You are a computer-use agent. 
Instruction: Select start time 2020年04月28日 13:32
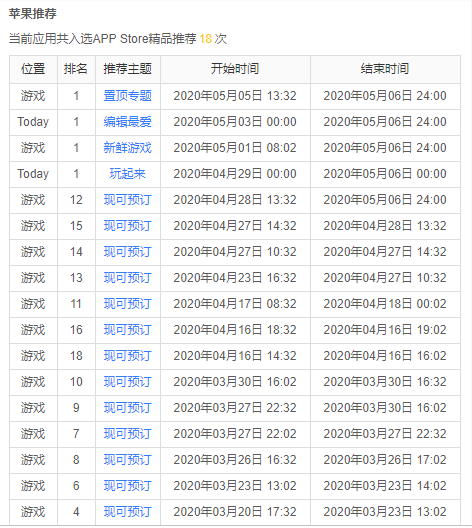pyautogui.click(x=235, y=200)
